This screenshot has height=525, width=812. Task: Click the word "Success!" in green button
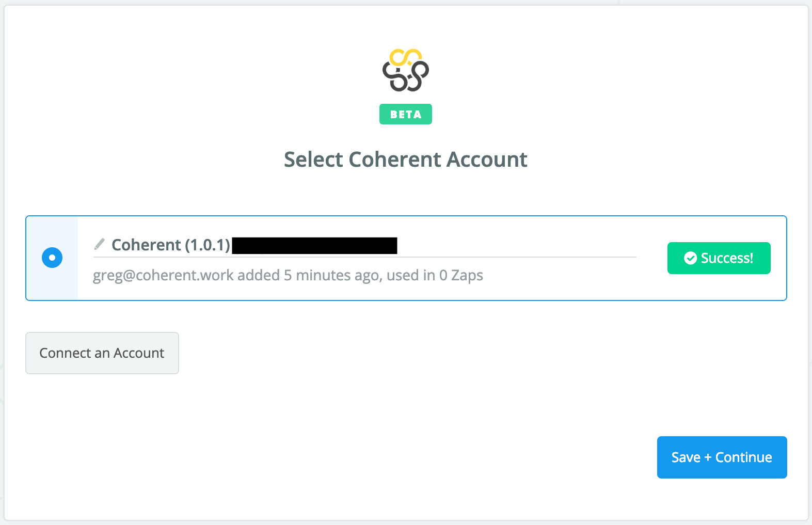[727, 258]
